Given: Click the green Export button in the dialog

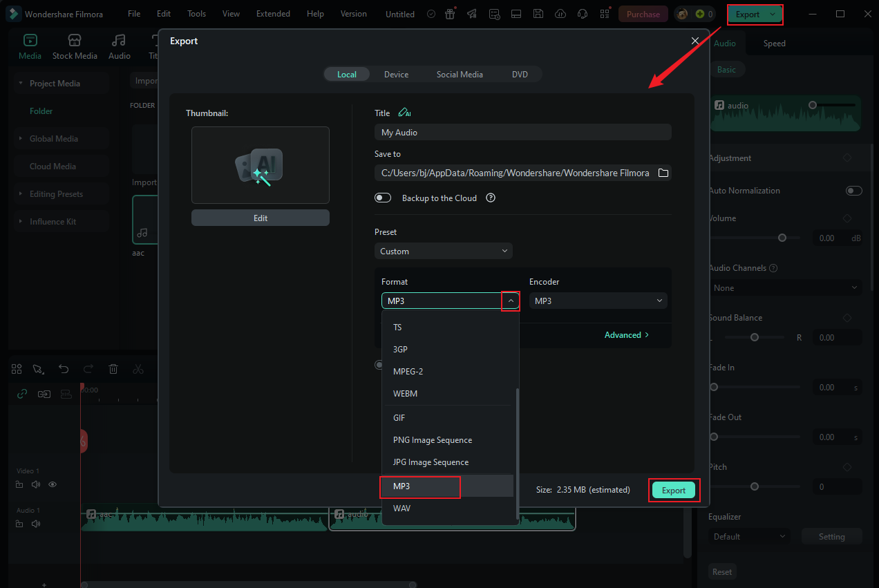Looking at the screenshot, I should coord(673,490).
